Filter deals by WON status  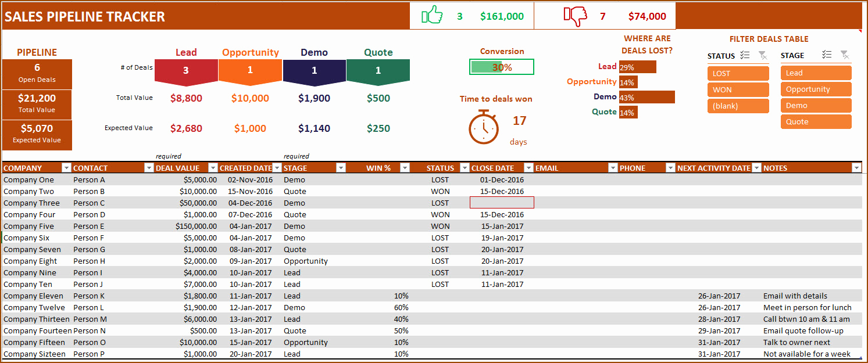738,89
